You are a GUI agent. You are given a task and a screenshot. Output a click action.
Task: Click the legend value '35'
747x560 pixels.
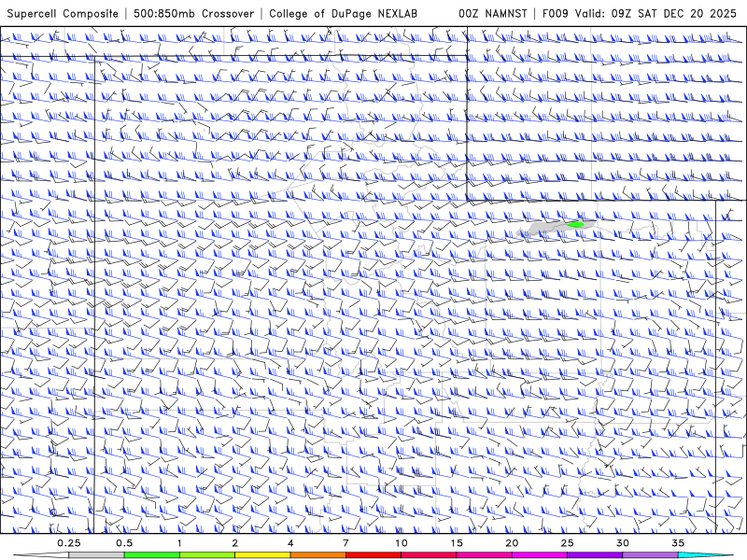click(678, 543)
